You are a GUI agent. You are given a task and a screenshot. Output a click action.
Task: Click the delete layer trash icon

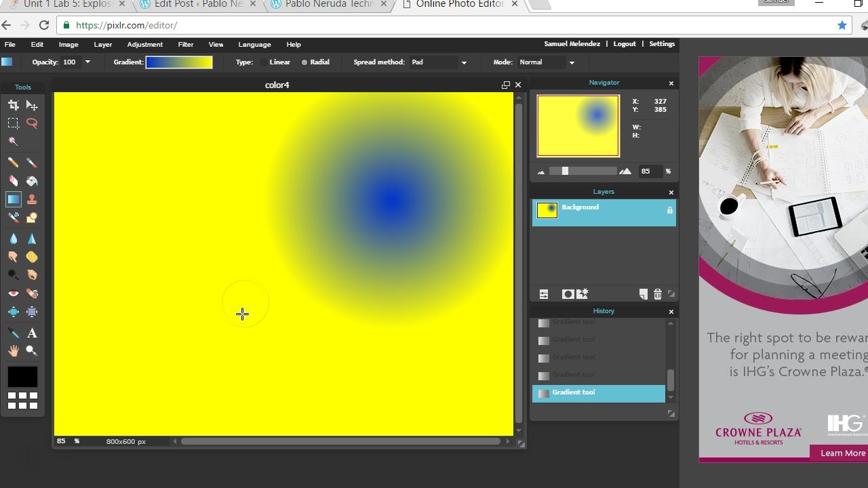pyautogui.click(x=657, y=293)
